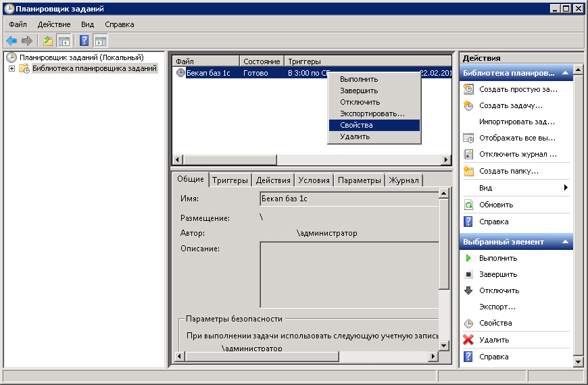Switch to the Журнал tab
Viewport: 588px width, 385px height.
(x=404, y=180)
